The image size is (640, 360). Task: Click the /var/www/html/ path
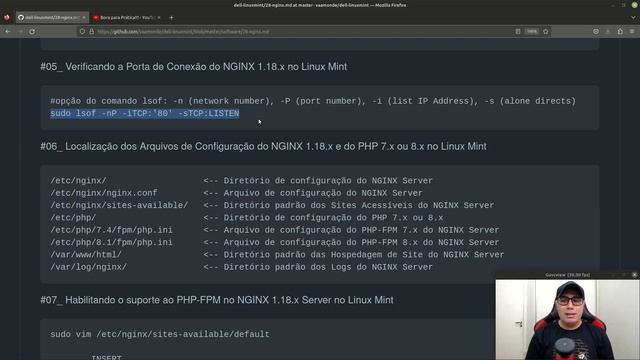point(86,255)
